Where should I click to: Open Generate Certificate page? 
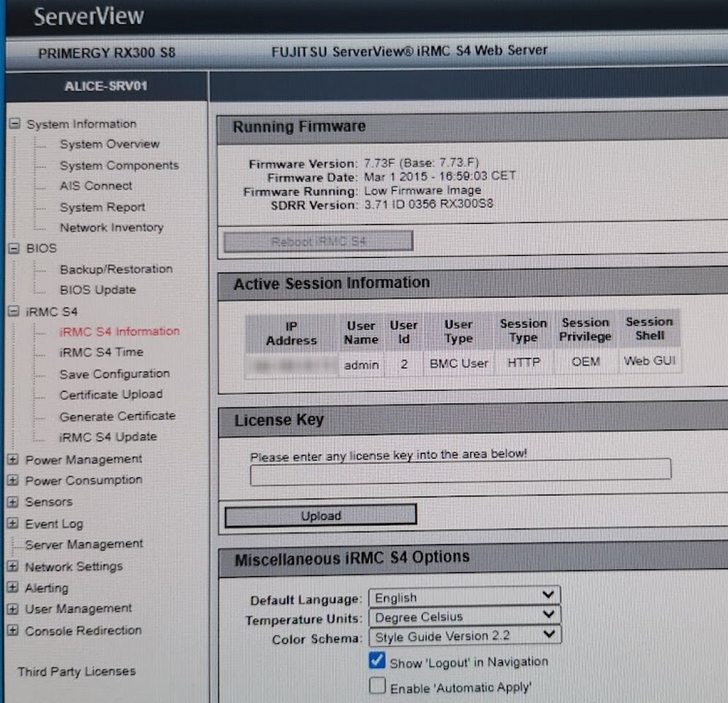click(117, 416)
